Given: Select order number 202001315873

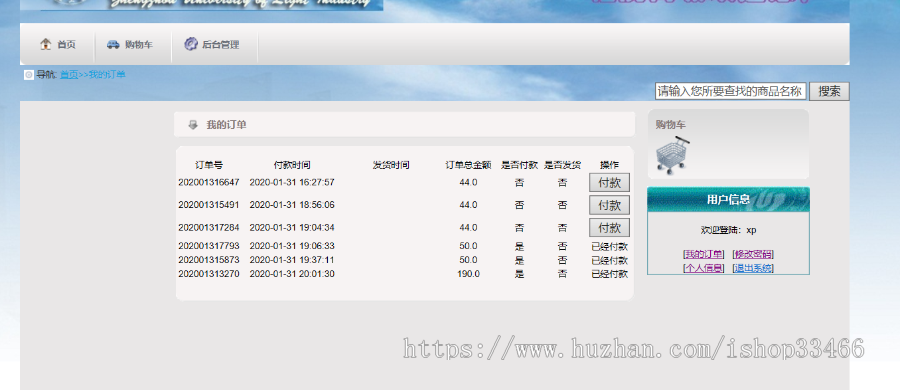Looking at the screenshot, I should [209, 260].
